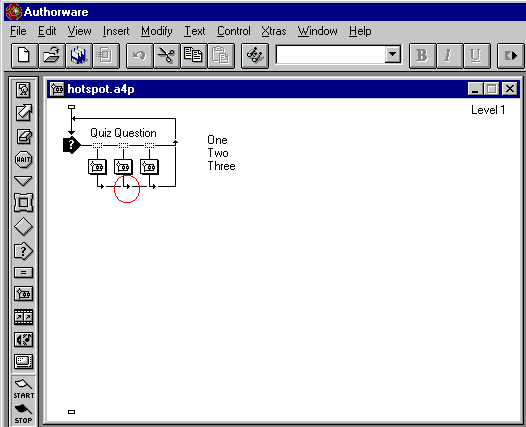Click the Paste toolbar icon
Viewport: 526px width, 427px height.
click(x=221, y=56)
